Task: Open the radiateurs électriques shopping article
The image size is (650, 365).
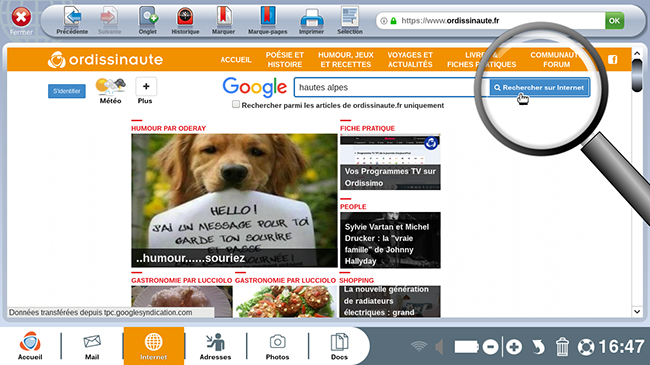Action: coord(390,302)
